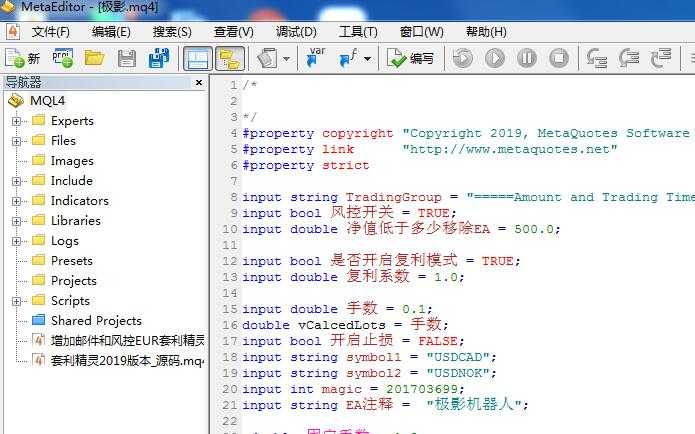Open the 帮助(H) menu
The width and height of the screenshot is (695, 434).
pyautogui.click(x=486, y=32)
